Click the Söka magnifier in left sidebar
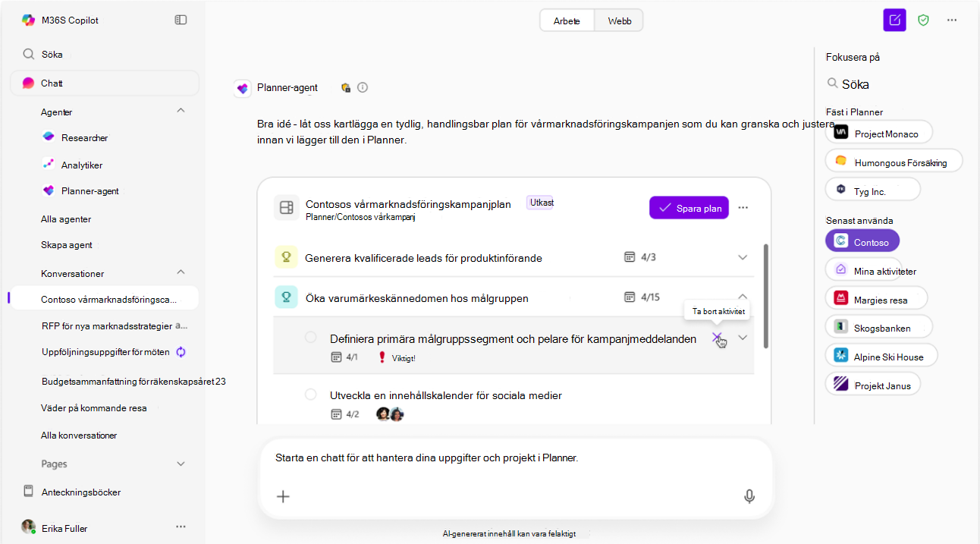The width and height of the screenshot is (980, 544). pos(29,54)
